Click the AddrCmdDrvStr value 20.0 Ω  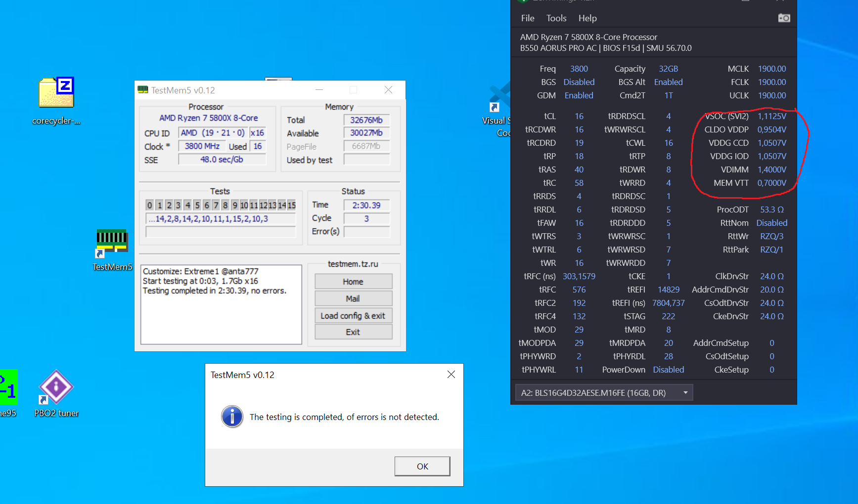[772, 290]
